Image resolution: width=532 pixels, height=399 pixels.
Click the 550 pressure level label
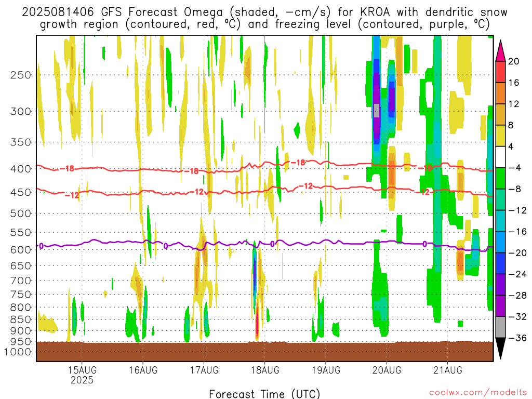pos(21,232)
